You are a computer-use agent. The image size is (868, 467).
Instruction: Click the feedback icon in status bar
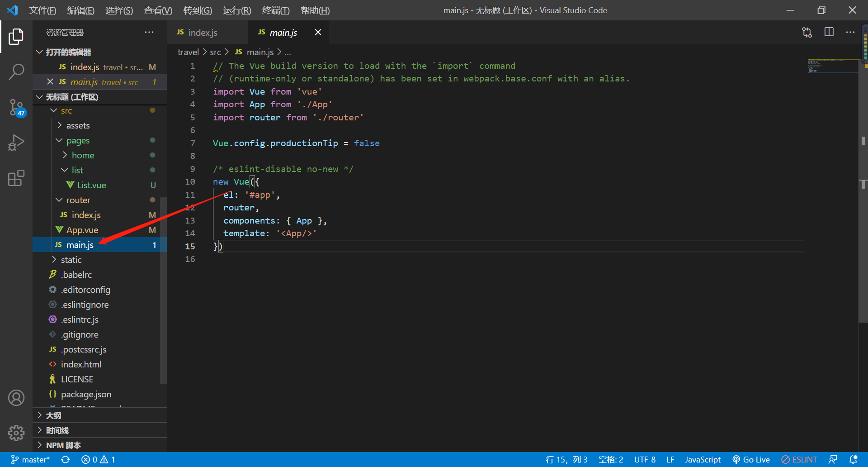(x=833, y=459)
